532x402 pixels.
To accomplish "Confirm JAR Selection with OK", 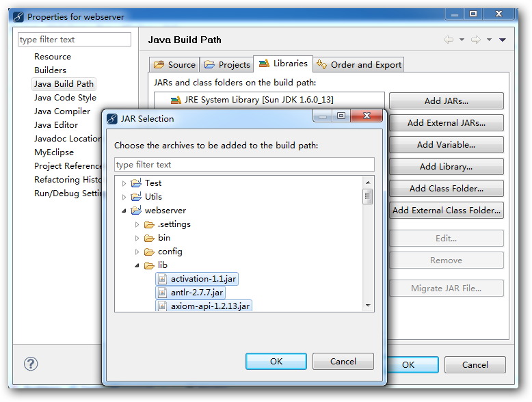I will click(276, 361).
